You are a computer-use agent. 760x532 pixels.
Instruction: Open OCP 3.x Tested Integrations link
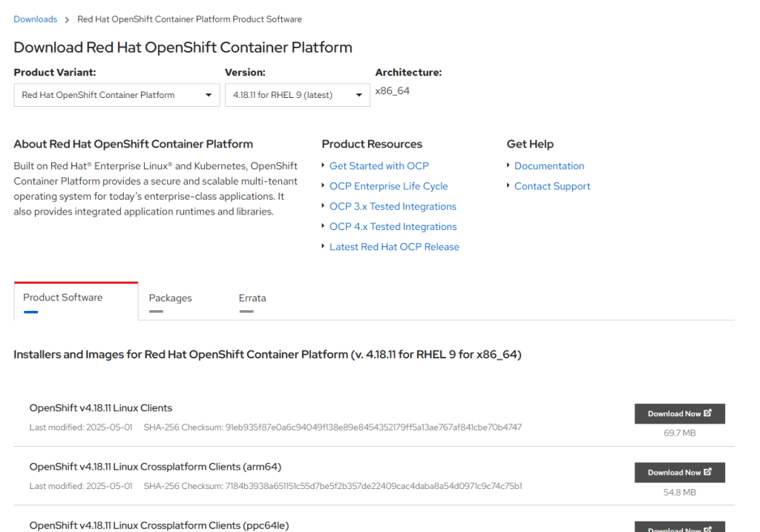(393, 206)
